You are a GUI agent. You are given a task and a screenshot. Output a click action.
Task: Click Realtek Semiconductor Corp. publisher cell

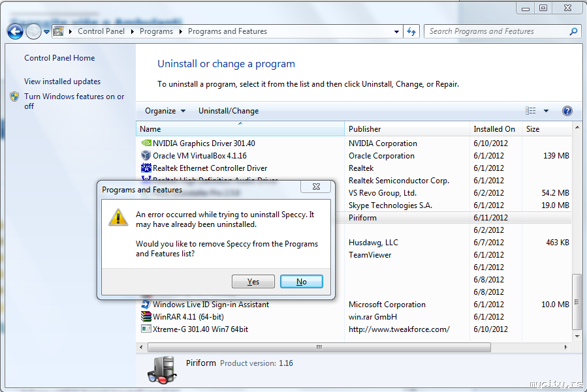[x=399, y=181]
